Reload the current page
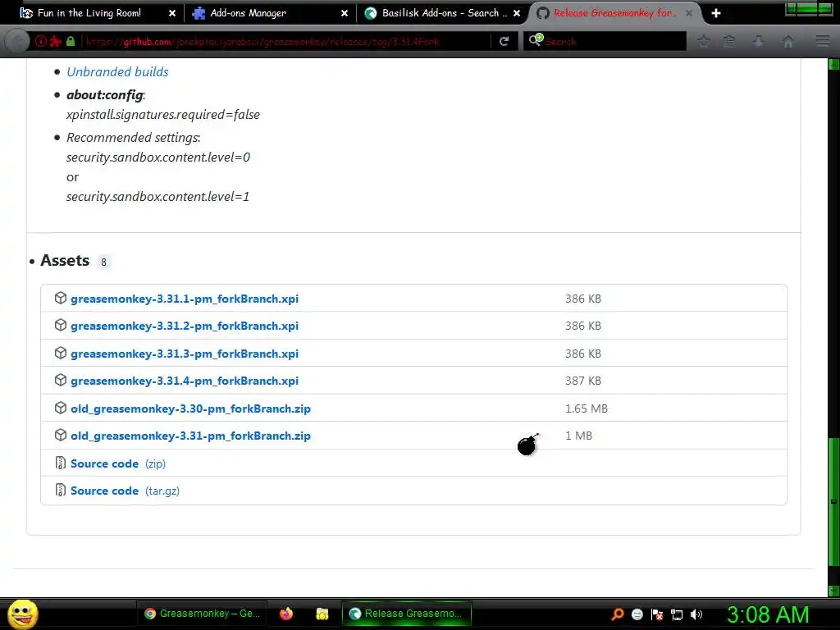This screenshot has height=630, width=840. tap(504, 41)
